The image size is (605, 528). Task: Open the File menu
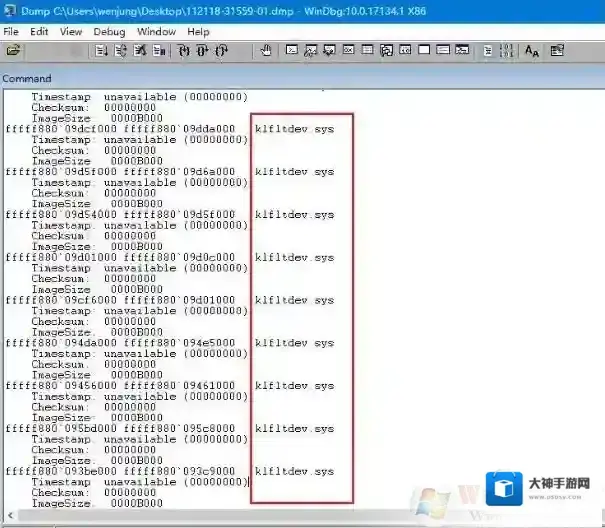(11, 32)
